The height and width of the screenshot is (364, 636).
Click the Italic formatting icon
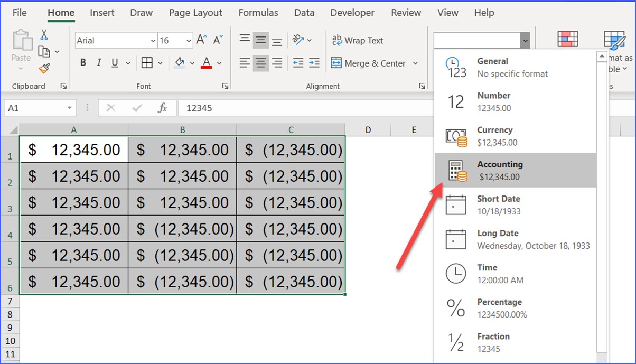click(x=99, y=62)
